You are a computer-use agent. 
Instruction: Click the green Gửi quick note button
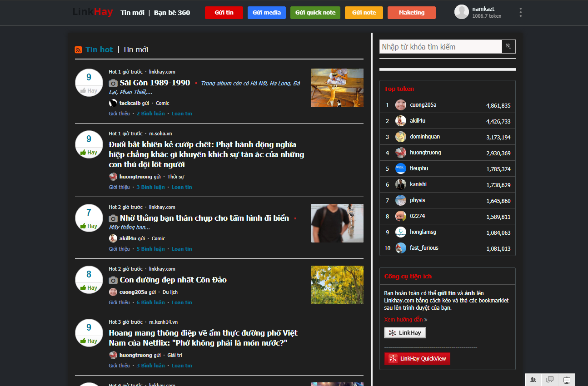click(315, 13)
